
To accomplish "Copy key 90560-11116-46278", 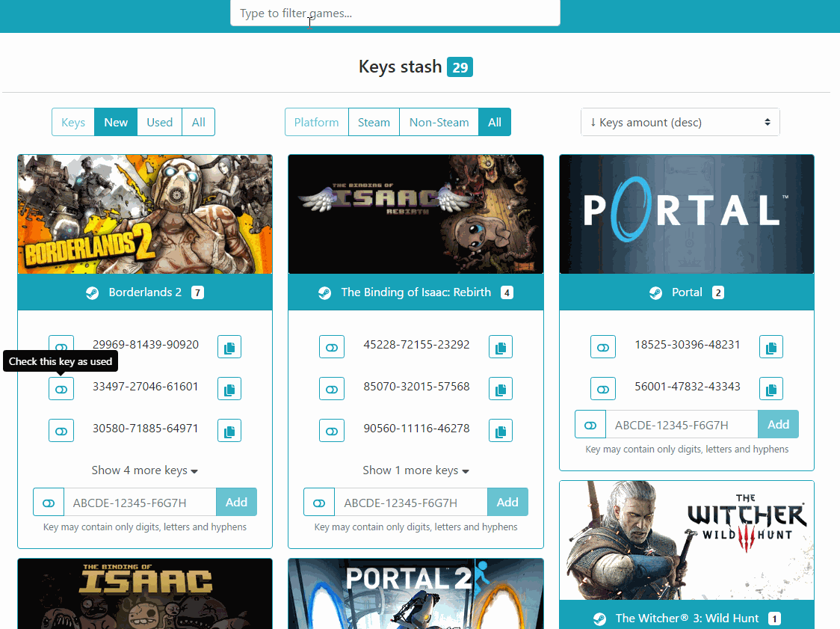I will click(x=501, y=431).
